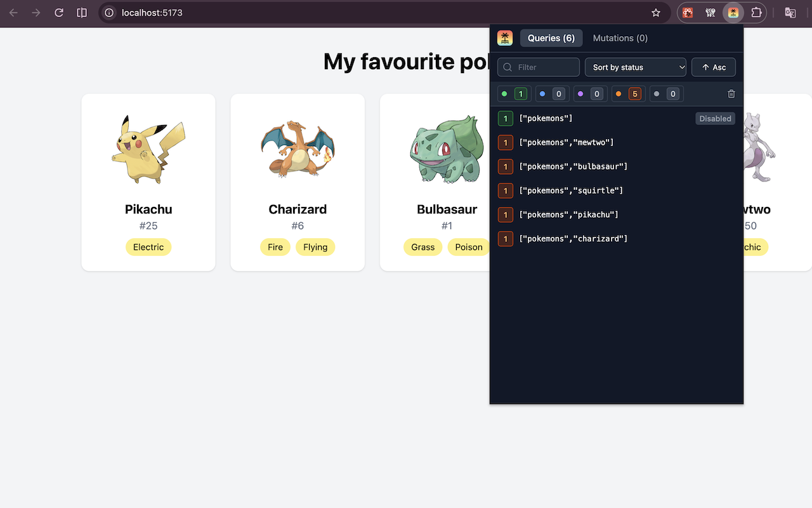Click the Google Translate icon
This screenshot has height=508, width=812.
(790, 13)
